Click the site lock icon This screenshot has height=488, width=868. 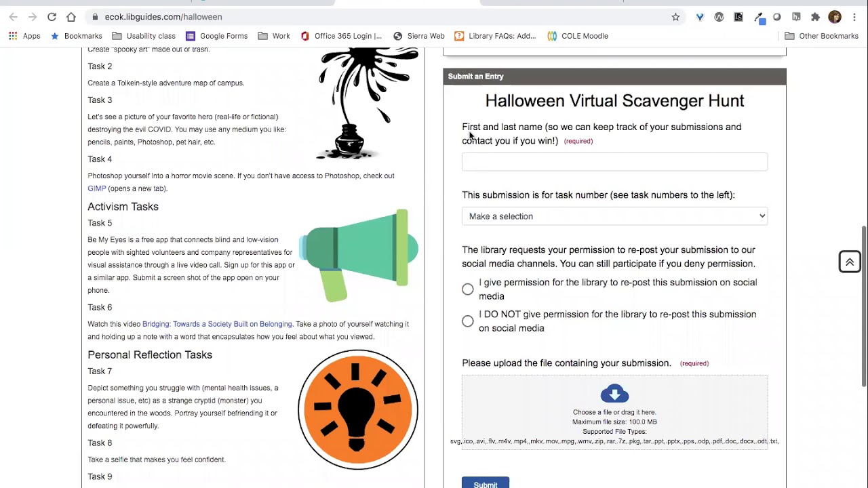point(95,17)
